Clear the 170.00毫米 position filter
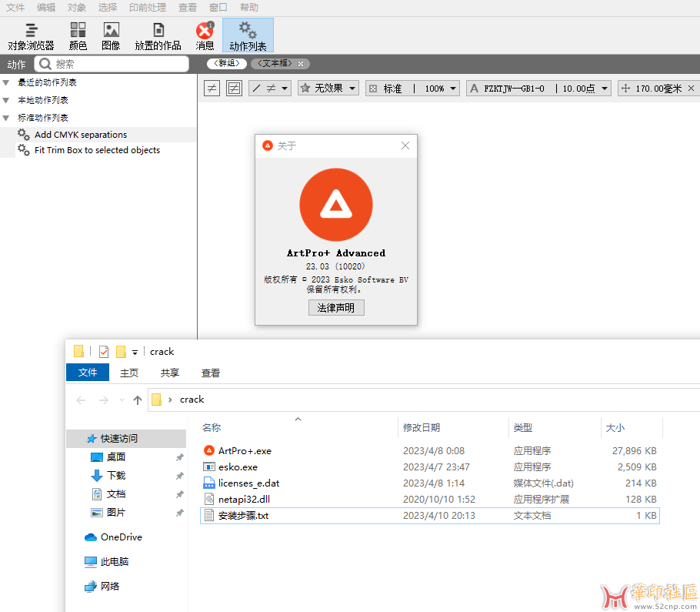700x612 pixels. (x=691, y=88)
